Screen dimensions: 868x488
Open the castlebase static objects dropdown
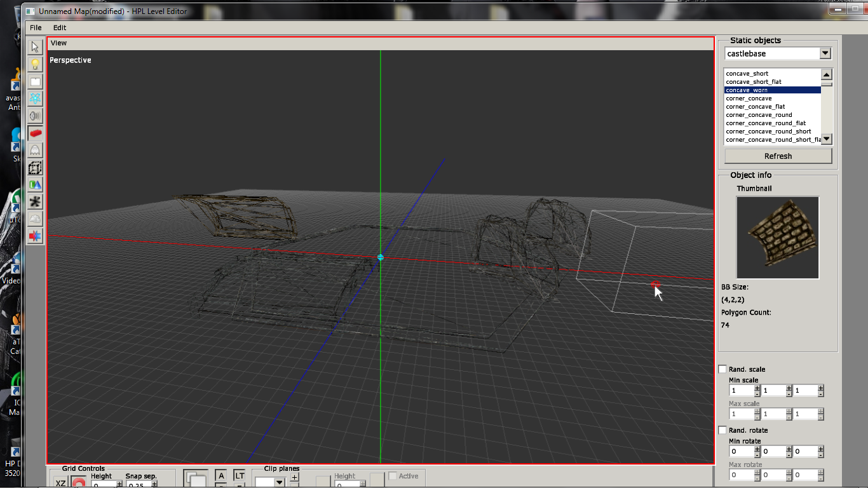click(825, 53)
